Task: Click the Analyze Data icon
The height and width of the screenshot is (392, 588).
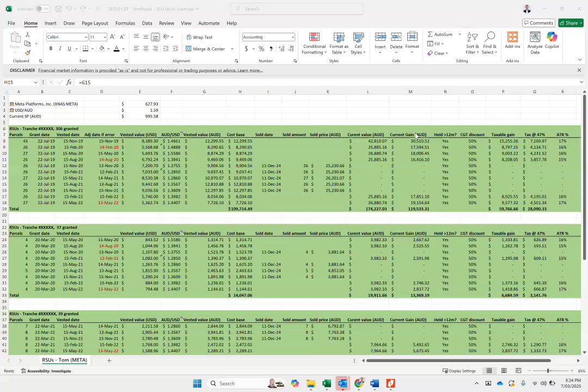Action: tap(535, 43)
